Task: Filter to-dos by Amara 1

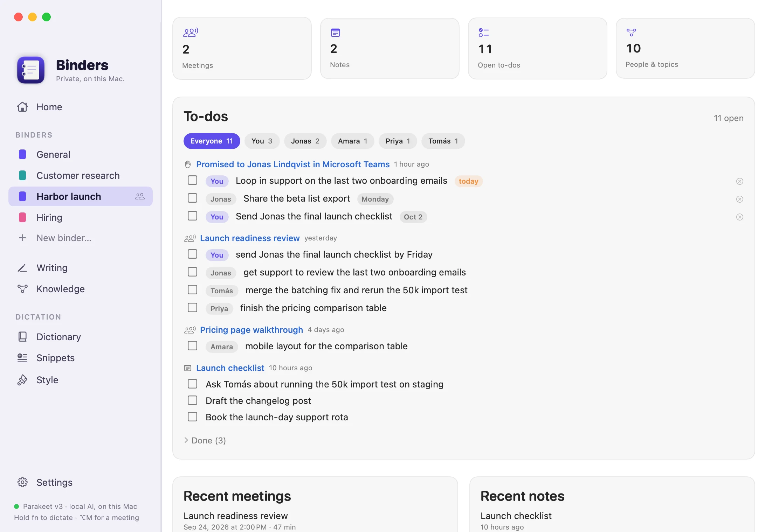Action: (x=352, y=141)
